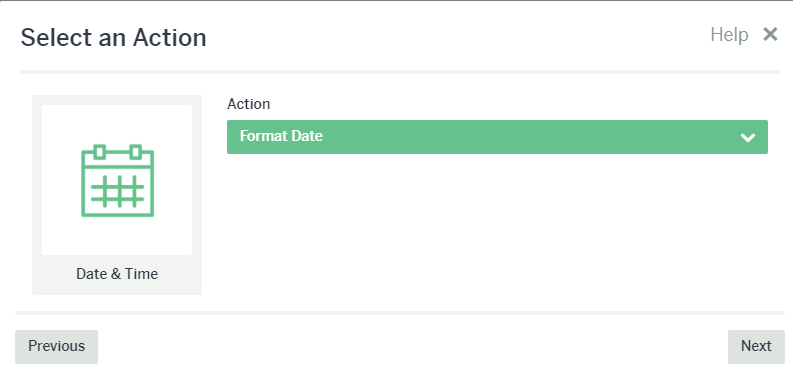The width and height of the screenshot is (793, 376).
Task: Click the grid inside the calendar icon
Action: pos(117,191)
